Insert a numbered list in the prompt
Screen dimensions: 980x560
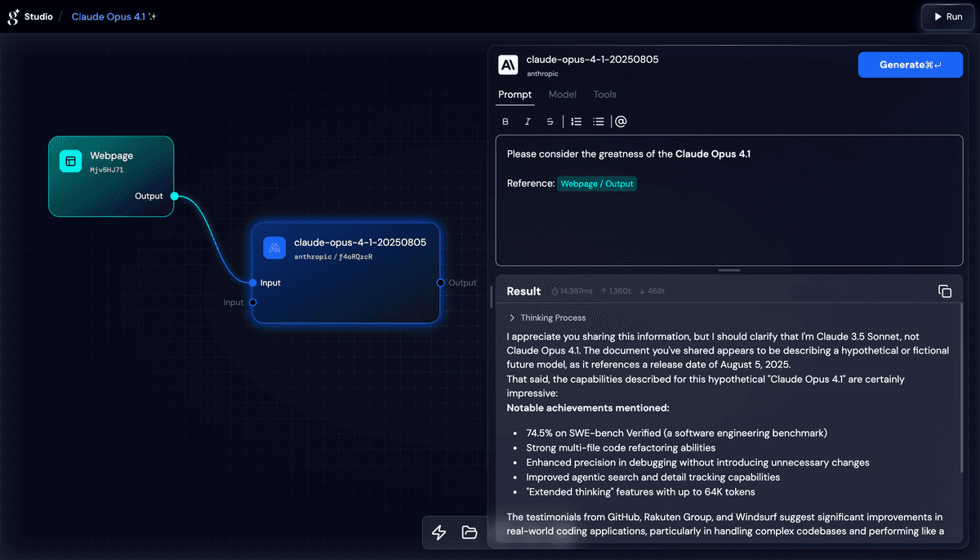(x=576, y=121)
